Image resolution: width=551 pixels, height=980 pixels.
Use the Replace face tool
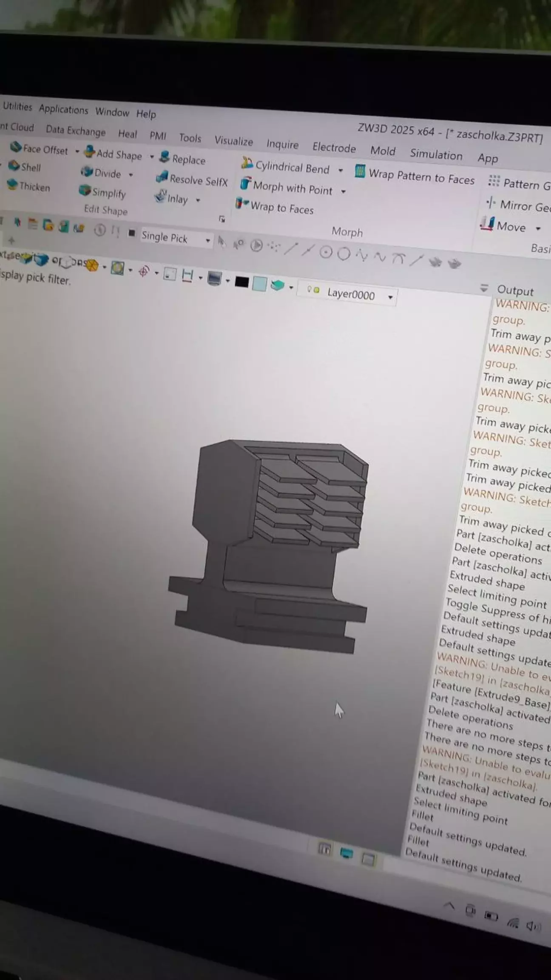click(x=182, y=159)
